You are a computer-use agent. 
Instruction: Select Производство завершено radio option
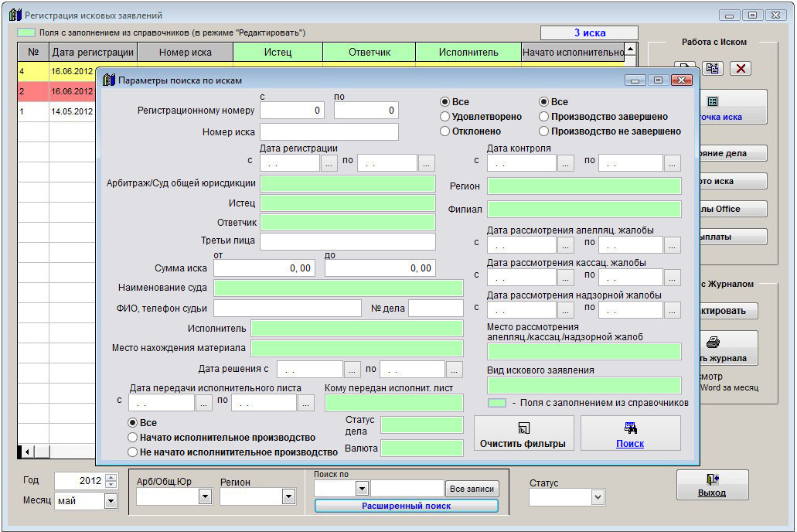coord(544,117)
